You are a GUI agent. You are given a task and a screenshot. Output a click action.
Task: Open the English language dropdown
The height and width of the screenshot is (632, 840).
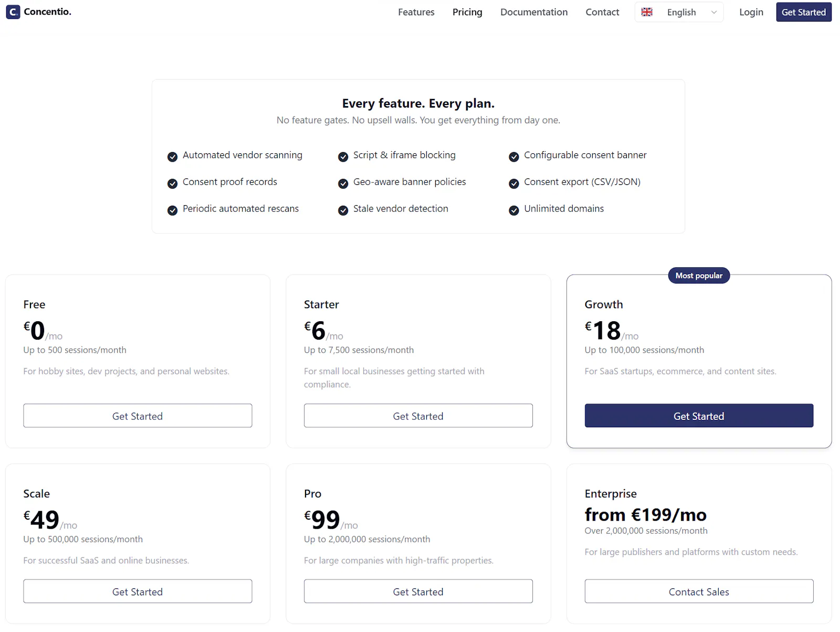click(679, 12)
